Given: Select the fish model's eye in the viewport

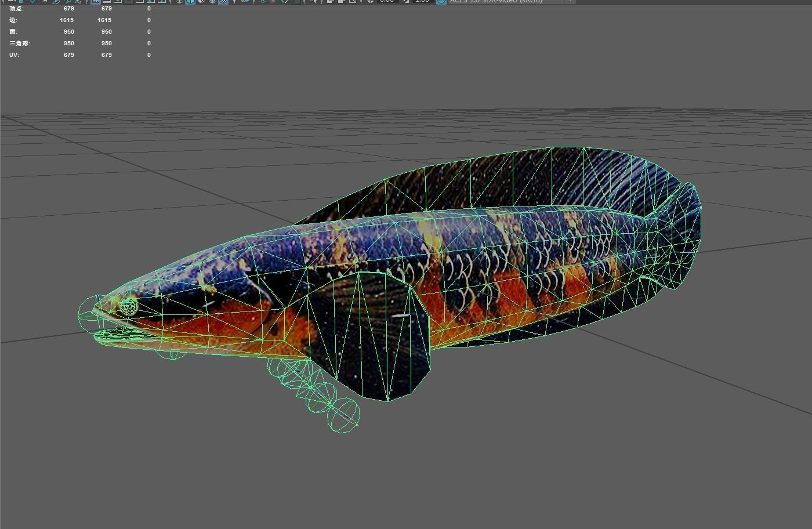Looking at the screenshot, I should coord(129,306).
